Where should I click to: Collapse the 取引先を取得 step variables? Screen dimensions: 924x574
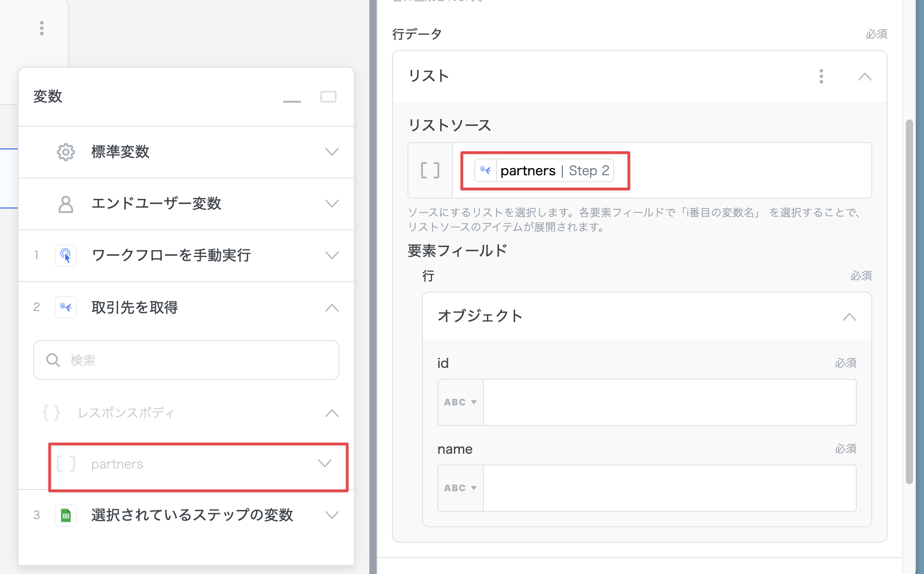tap(332, 307)
